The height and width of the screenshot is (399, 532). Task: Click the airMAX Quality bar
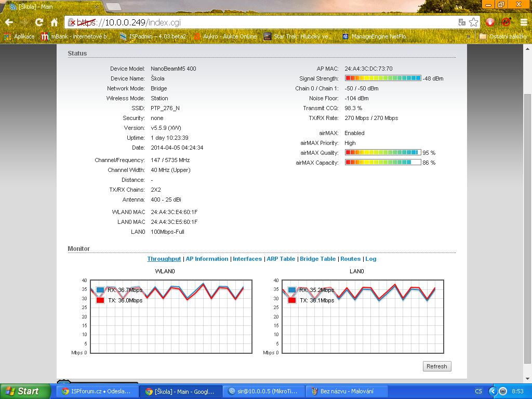point(383,152)
